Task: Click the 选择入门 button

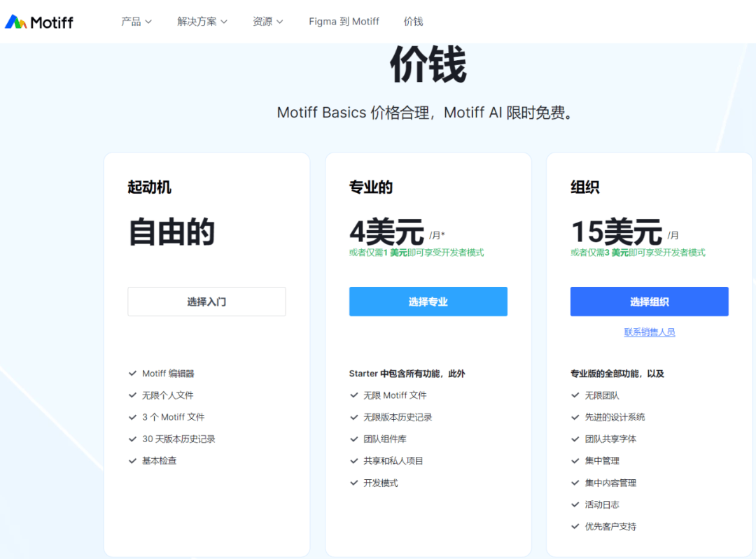Action: coord(206,302)
